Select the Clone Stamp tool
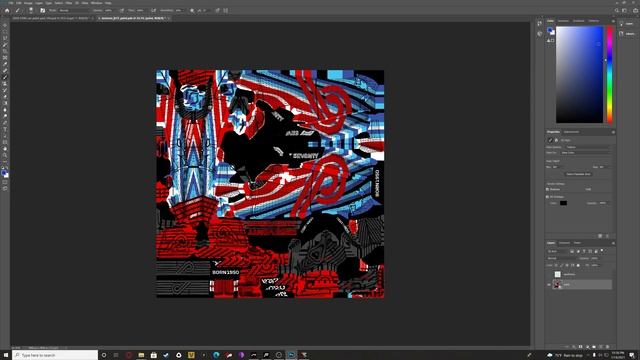This screenshot has width=640, height=360. pyautogui.click(x=5, y=84)
